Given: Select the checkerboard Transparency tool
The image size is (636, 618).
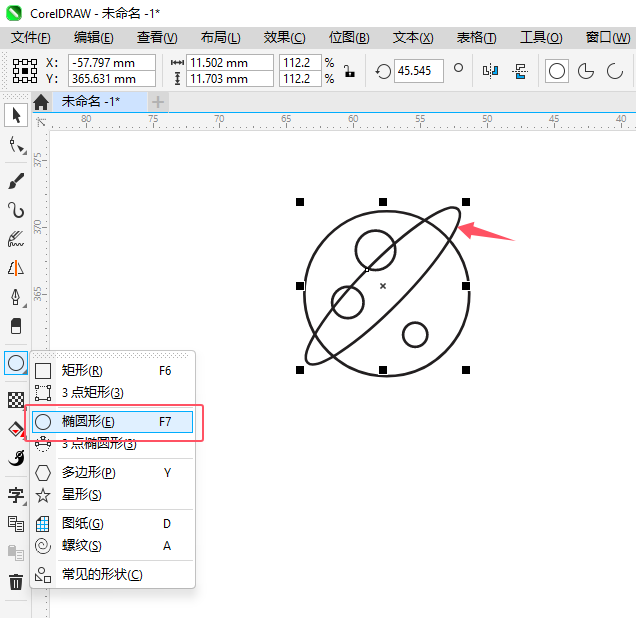Looking at the screenshot, I should point(16,400).
